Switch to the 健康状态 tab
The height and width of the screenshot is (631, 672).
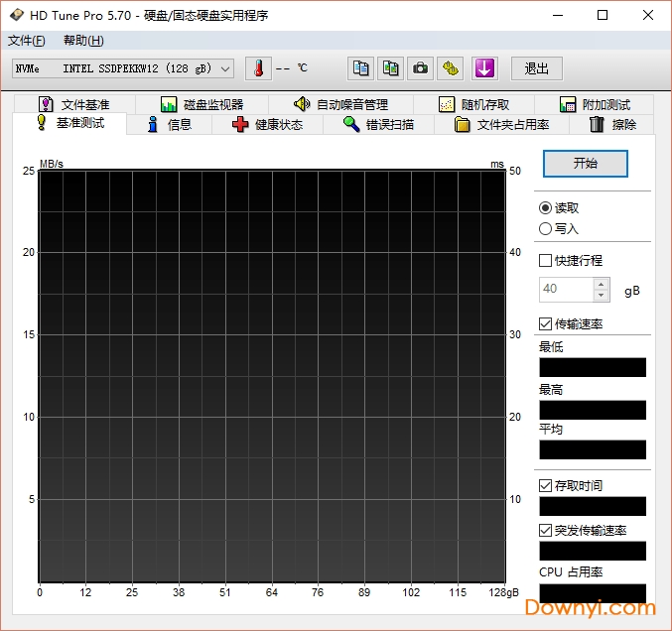click(x=267, y=125)
